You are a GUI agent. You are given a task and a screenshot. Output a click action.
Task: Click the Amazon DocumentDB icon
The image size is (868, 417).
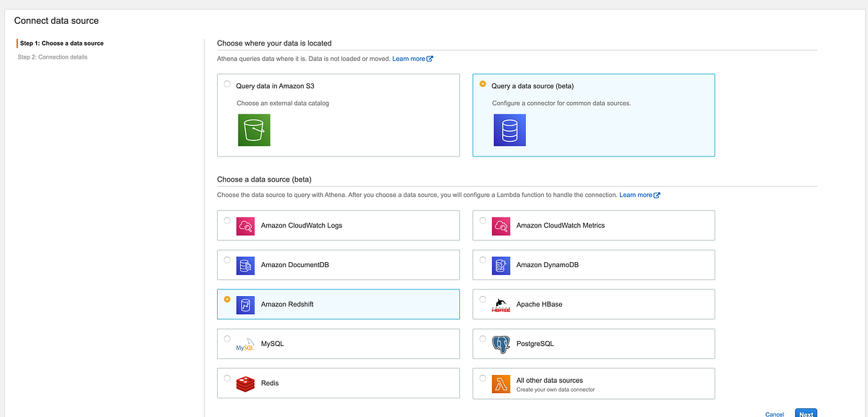click(x=245, y=266)
